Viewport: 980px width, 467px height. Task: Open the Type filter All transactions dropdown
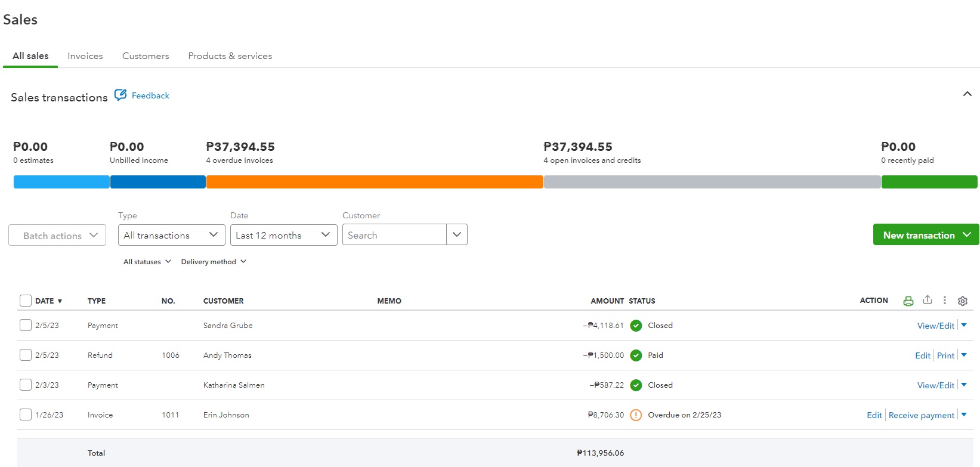[172, 235]
